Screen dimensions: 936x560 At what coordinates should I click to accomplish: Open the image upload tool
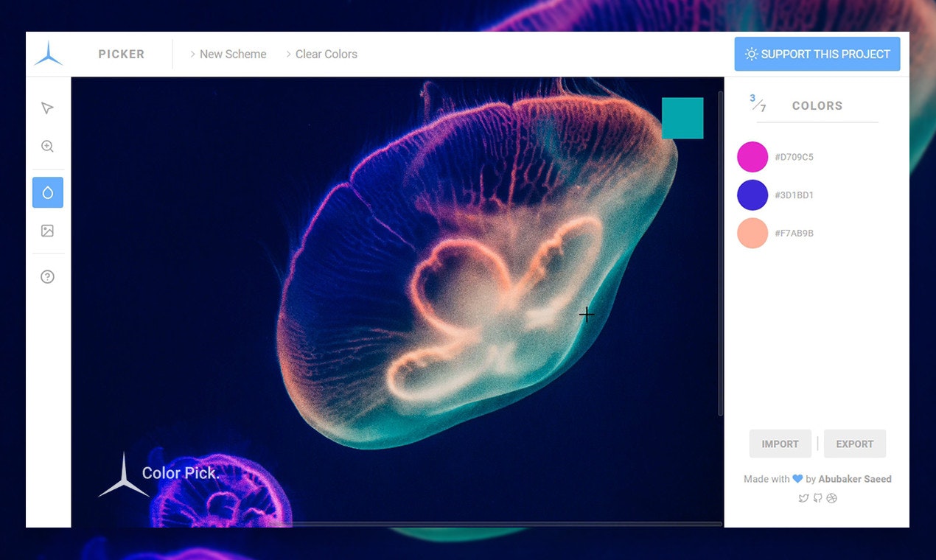click(x=47, y=231)
